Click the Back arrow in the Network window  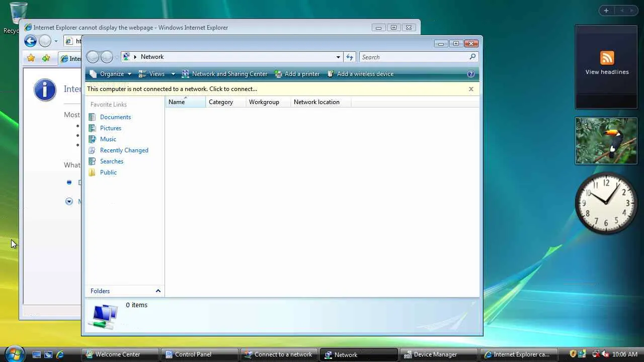click(x=93, y=57)
